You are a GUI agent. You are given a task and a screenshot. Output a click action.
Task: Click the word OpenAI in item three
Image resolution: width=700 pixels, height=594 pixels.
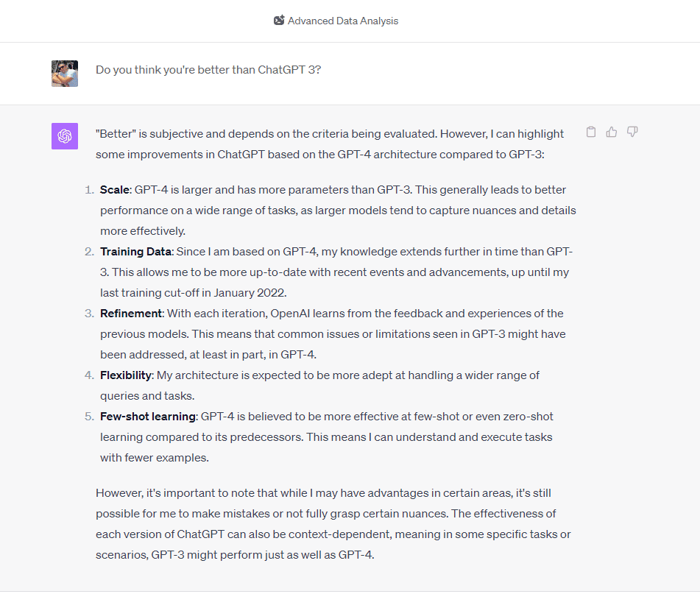pos(290,314)
